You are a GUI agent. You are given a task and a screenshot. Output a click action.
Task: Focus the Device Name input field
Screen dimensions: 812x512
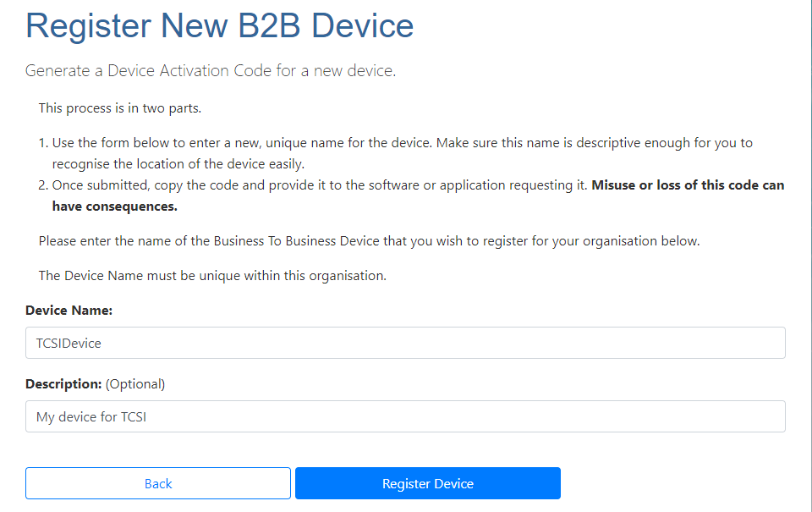[x=405, y=343]
